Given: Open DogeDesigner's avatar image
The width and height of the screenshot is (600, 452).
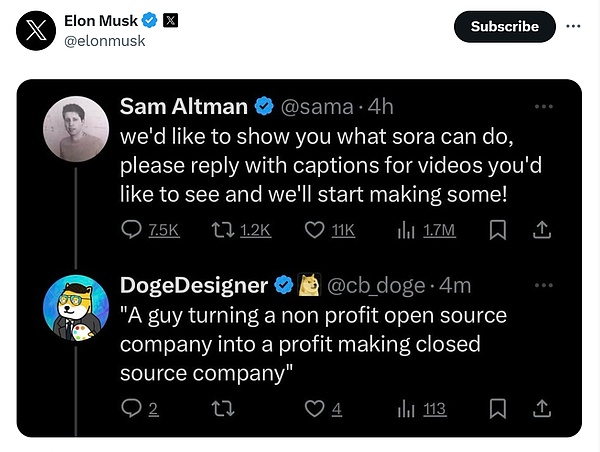Looking at the screenshot, I should [76, 305].
